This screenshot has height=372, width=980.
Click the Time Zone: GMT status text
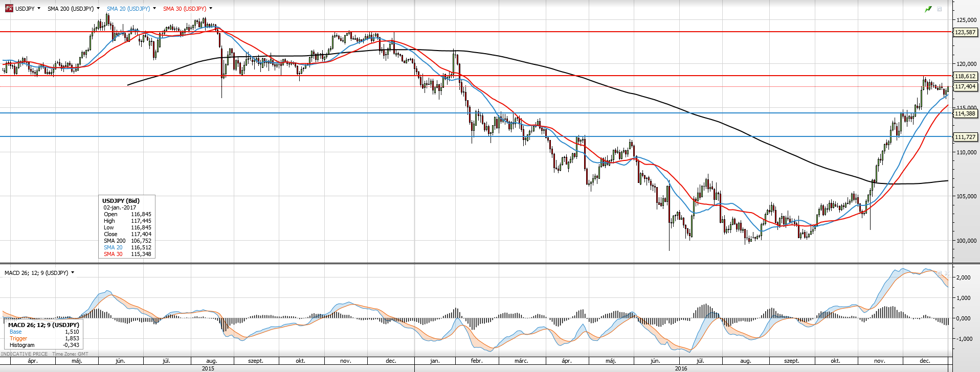tap(70, 354)
